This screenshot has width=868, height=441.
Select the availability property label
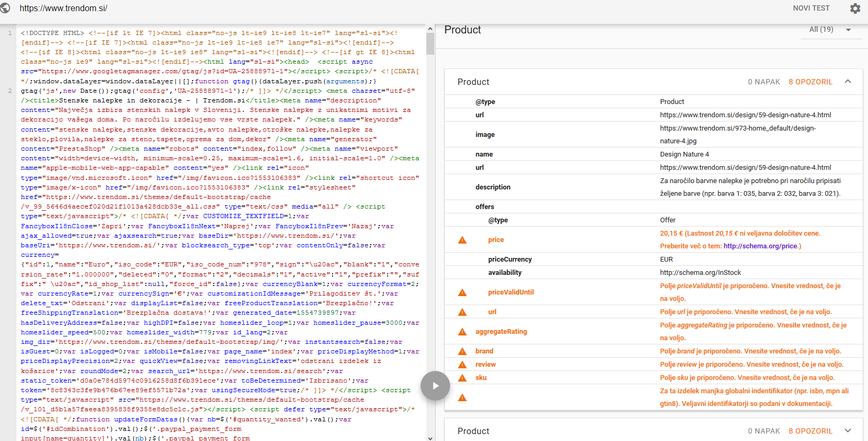[x=505, y=273]
